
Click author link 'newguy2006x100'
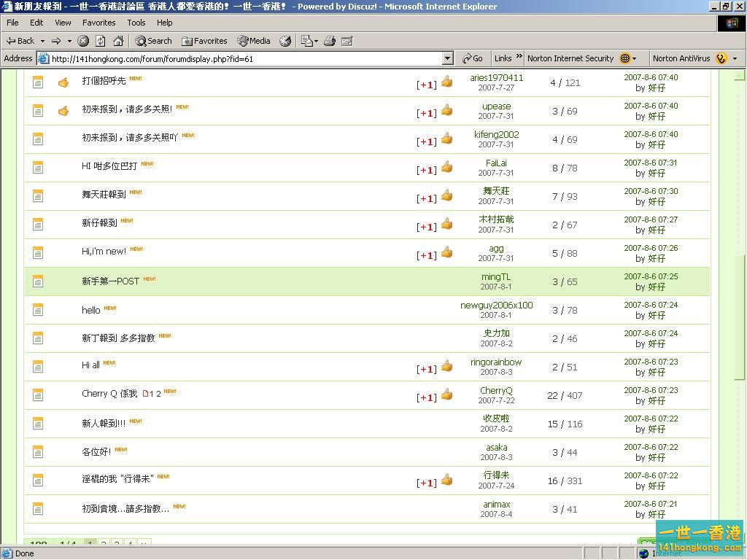click(496, 306)
